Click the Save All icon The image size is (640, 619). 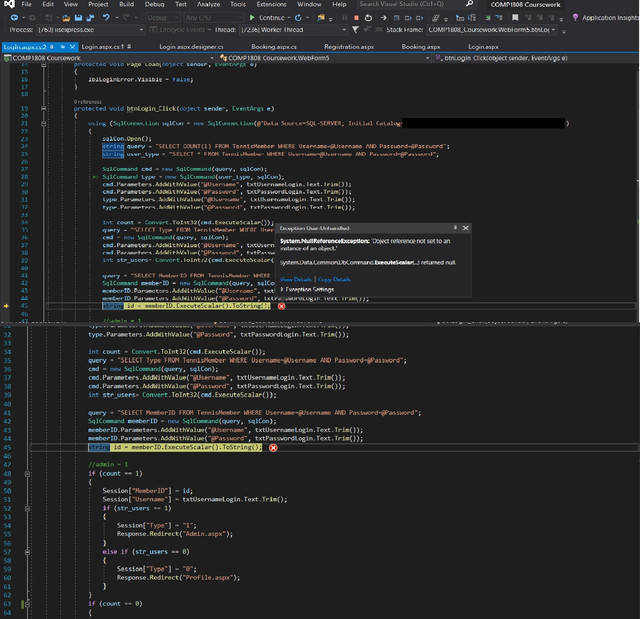(x=90, y=18)
